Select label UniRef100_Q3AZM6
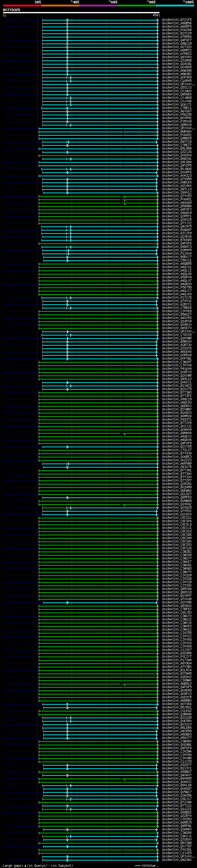 click(177, 795)
